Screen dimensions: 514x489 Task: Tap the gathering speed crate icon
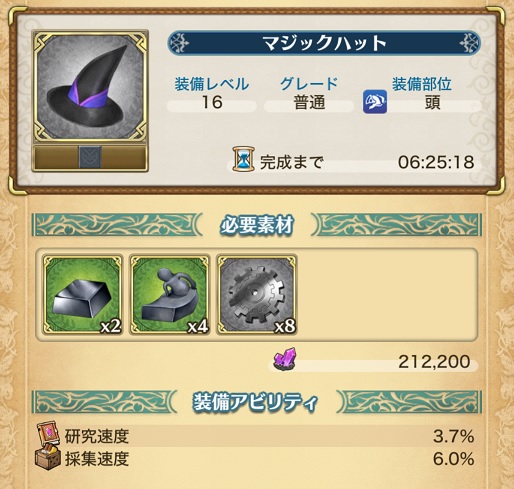coord(48,457)
